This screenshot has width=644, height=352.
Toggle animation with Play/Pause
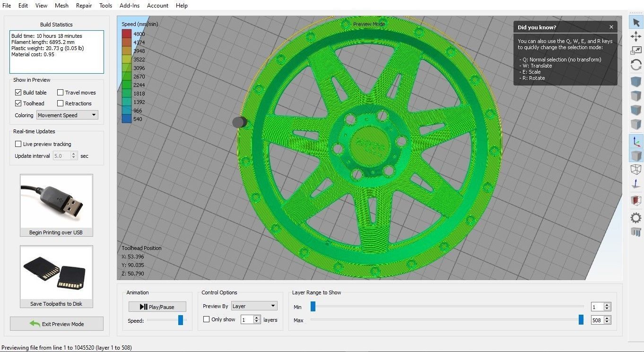click(x=157, y=307)
